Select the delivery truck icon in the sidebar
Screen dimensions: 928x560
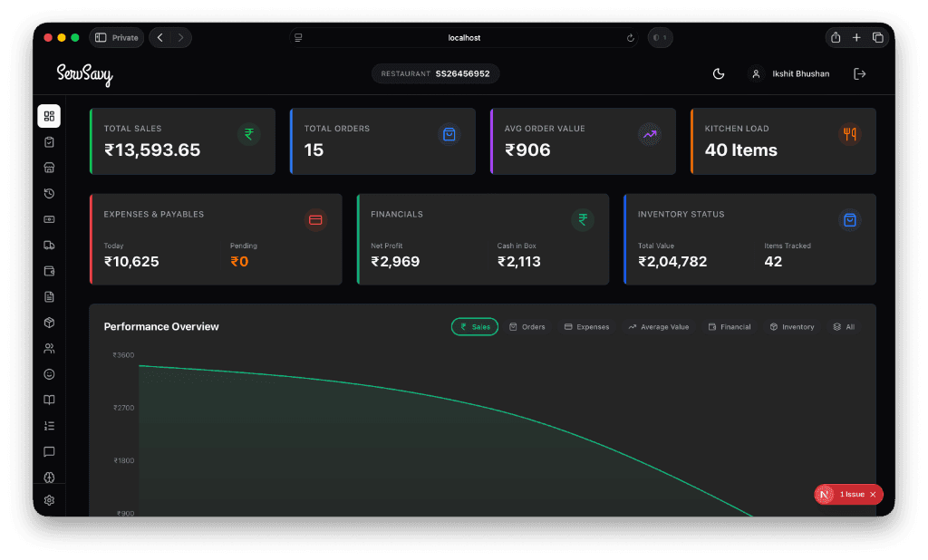49,245
